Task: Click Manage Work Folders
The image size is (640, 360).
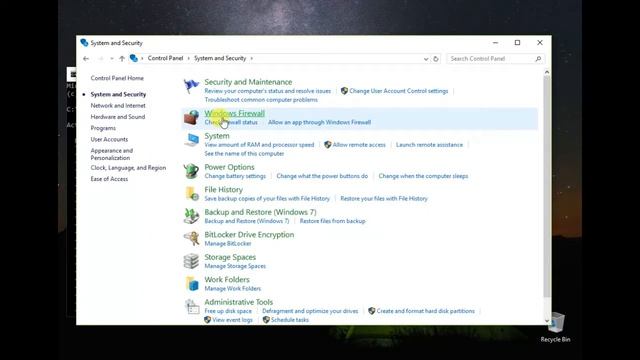Action: (233, 288)
